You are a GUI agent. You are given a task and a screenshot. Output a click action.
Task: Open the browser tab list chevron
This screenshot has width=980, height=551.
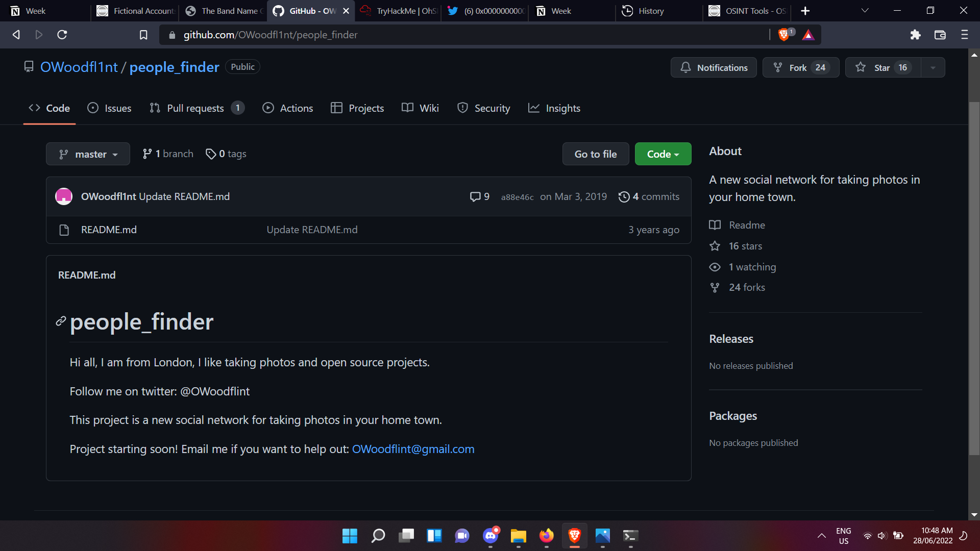[x=865, y=11]
